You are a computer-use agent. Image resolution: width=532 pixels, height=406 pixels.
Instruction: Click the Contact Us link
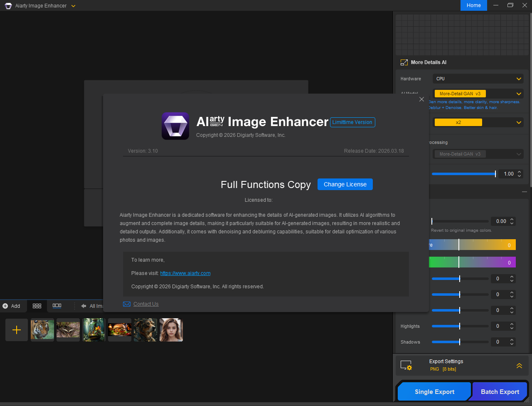pyautogui.click(x=146, y=304)
